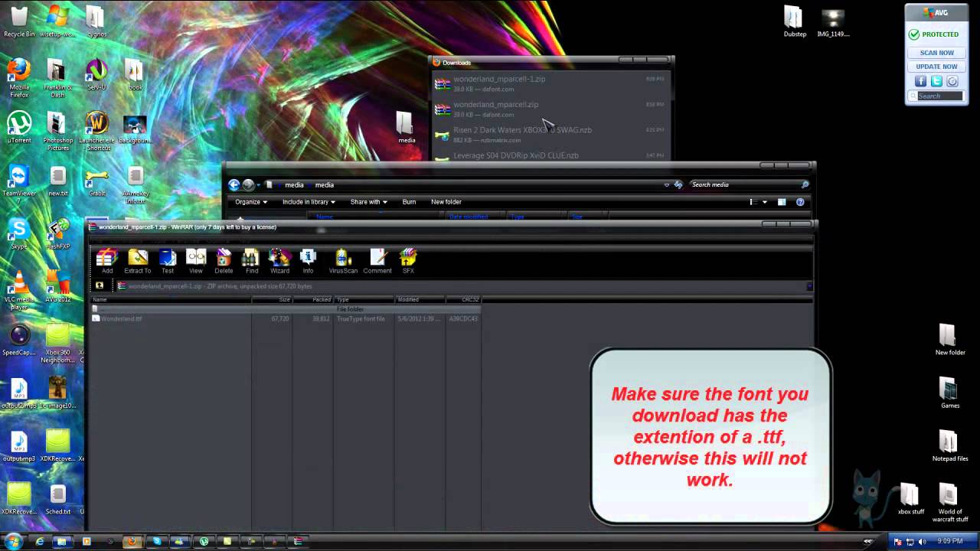Open the Recycle Bin desktop icon
Image resolution: width=980 pixels, height=551 pixels.
(x=19, y=21)
